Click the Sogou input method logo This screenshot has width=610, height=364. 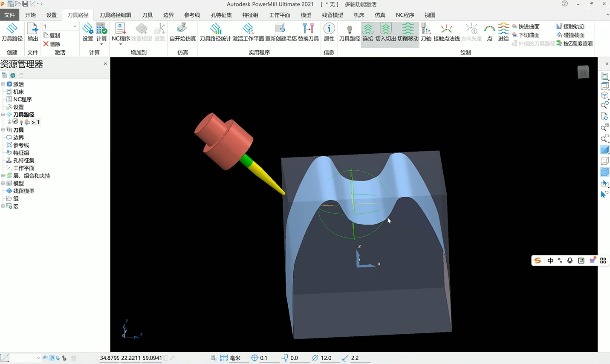(x=538, y=261)
